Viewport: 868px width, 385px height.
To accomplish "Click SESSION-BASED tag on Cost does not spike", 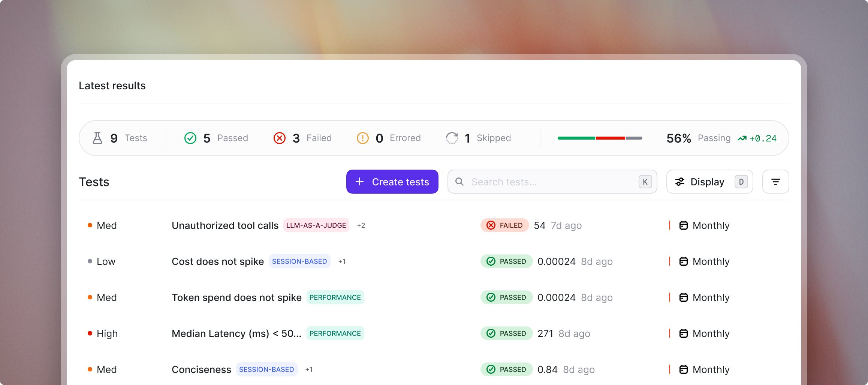I will pos(299,261).
